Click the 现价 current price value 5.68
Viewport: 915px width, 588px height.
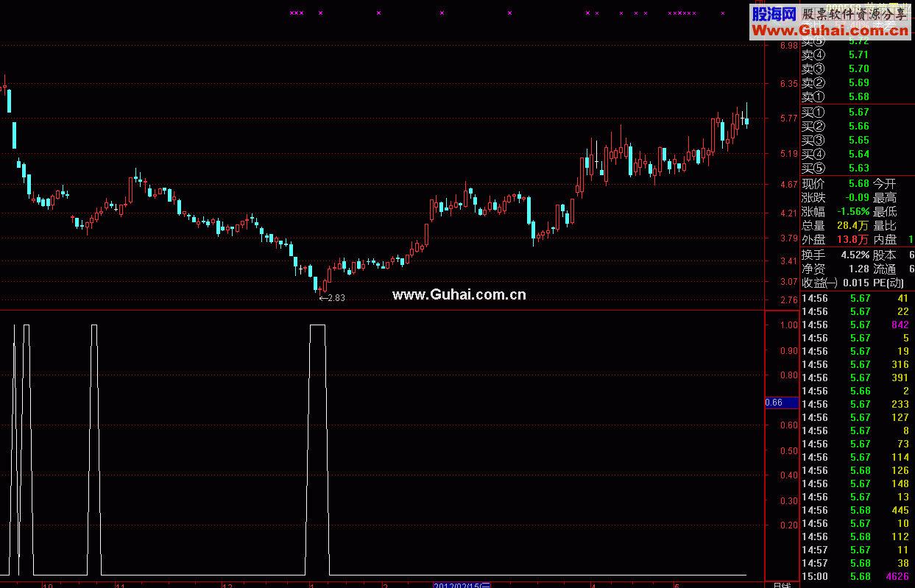click(858, 183)
